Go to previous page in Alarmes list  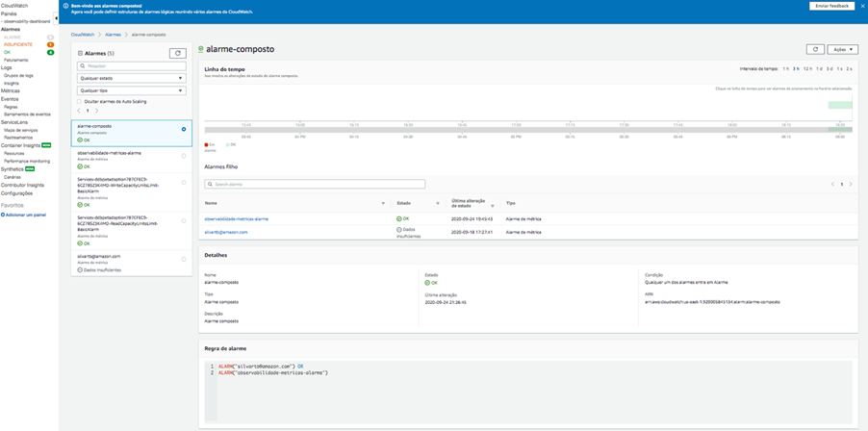(79, 111)
